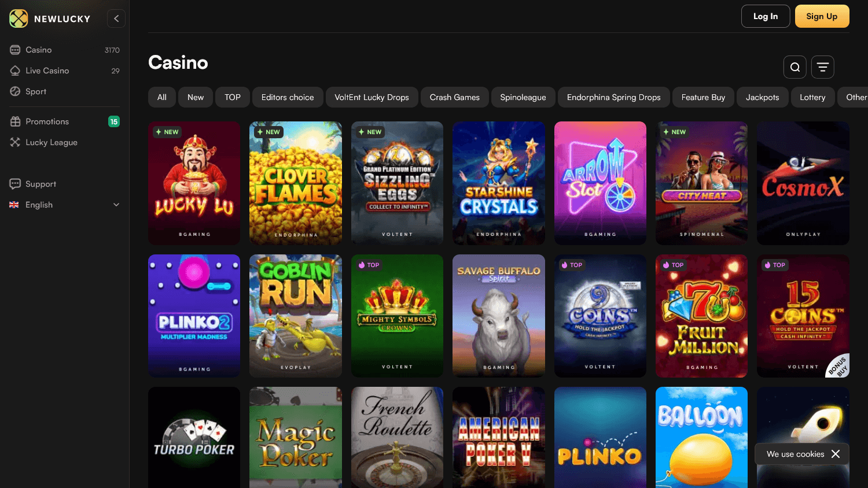Dismiss the cookies notice
The image size is (868, 488).
(x=836, y=454)
